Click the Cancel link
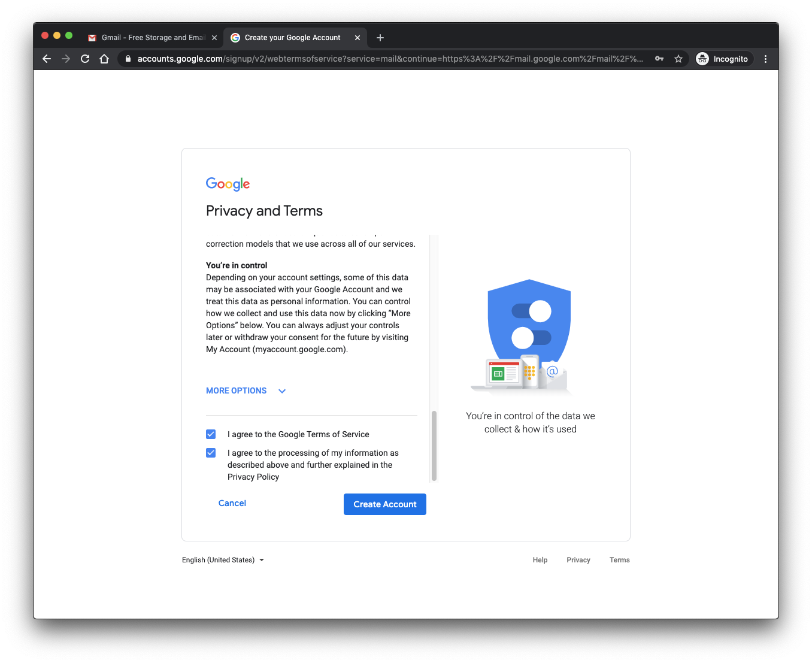The width and height of the screenshot is (812, 663). tap(232, 503)
